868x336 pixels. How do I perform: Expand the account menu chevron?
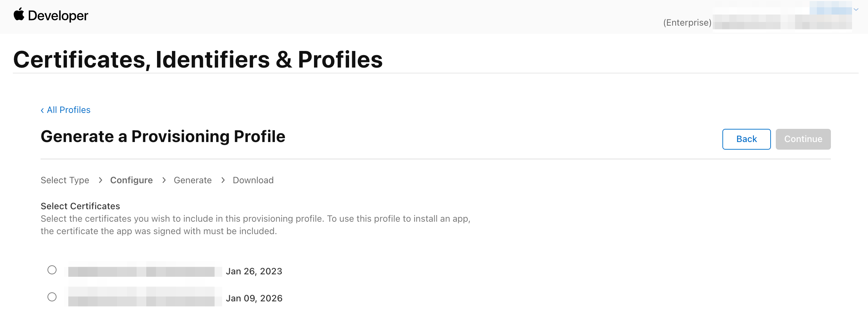pyautogui.click(x=856, y=10)
